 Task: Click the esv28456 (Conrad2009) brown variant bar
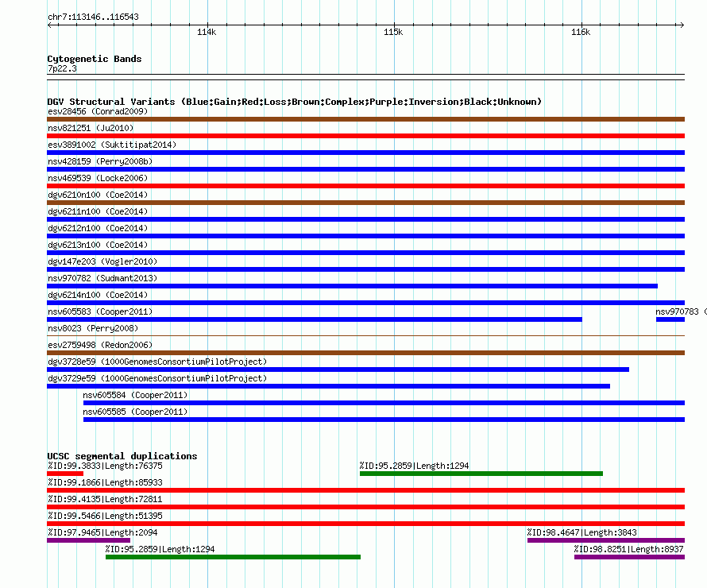365,119
